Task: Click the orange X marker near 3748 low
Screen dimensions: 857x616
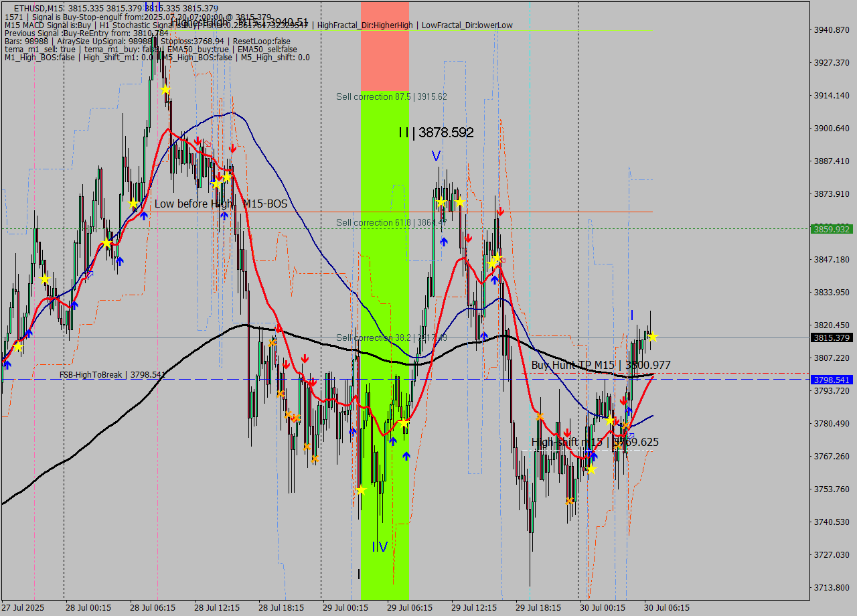Action: pos(569,501)
